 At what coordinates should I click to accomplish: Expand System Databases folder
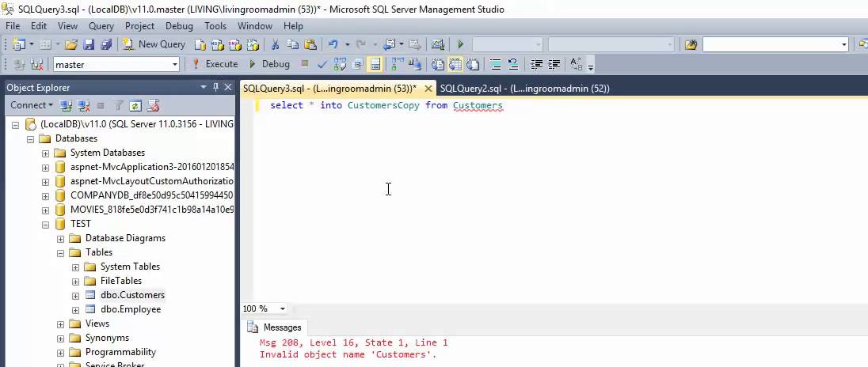coord(45,153)
